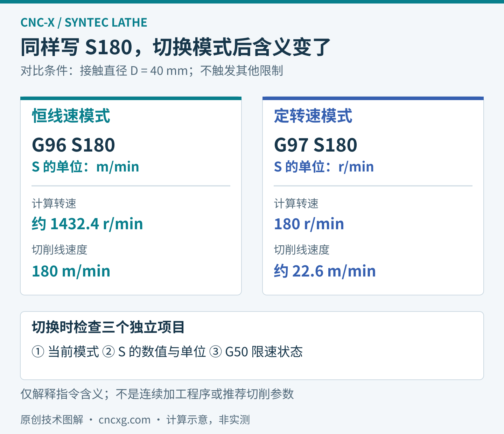Click the heading "切换时检查三个独立项目"
The image size is (504, 434).
(108, 327)
